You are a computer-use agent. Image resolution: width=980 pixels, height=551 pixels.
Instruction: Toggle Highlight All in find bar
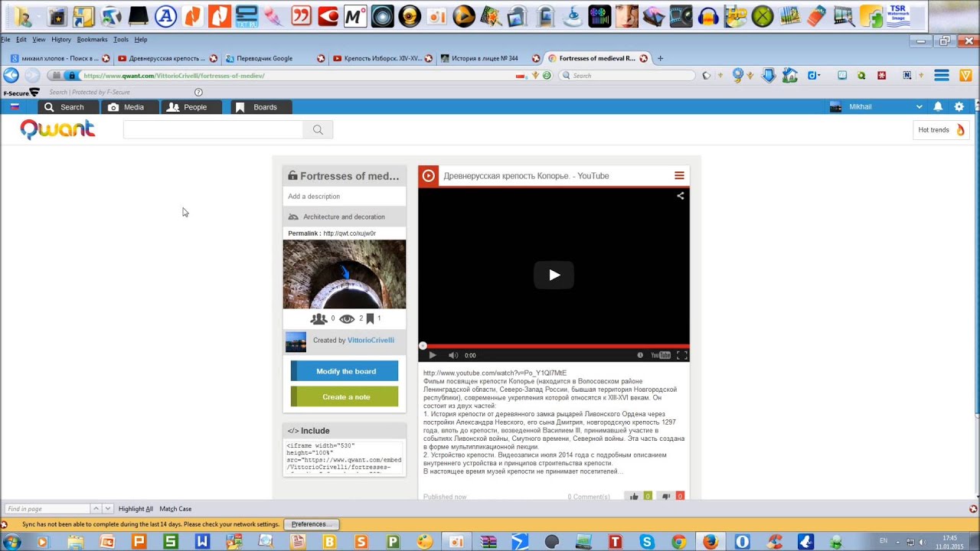[x=136, y=509]
